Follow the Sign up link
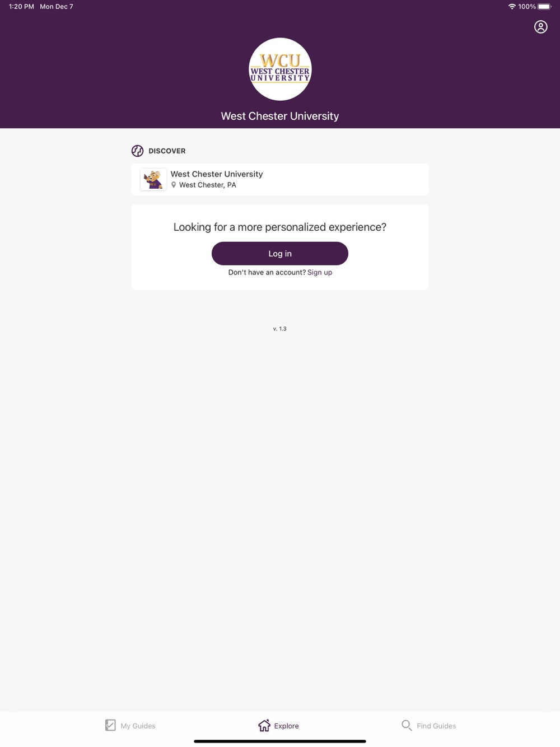This screenshot has height=747, width=560. tap(320, 273)
